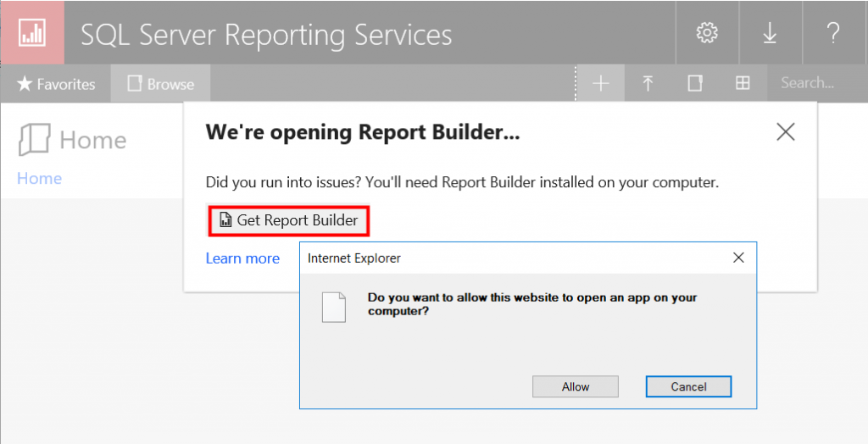Open the Favorites tab

coord(56,84)
